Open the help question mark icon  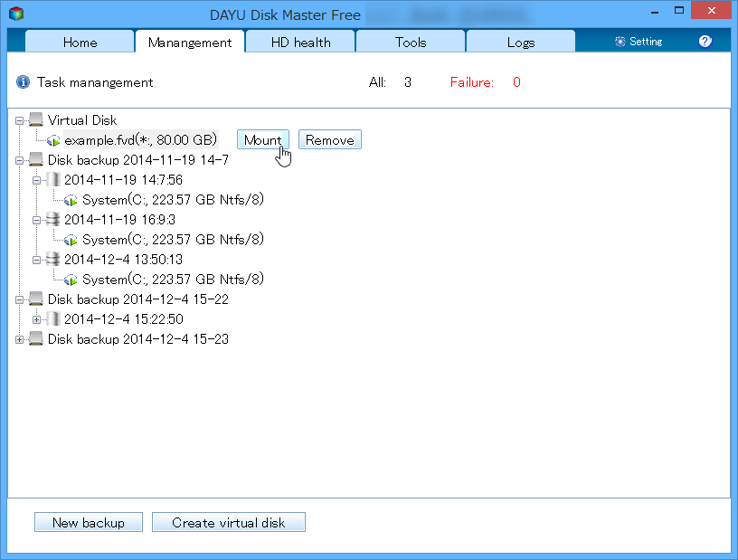[x=705, y=42]
